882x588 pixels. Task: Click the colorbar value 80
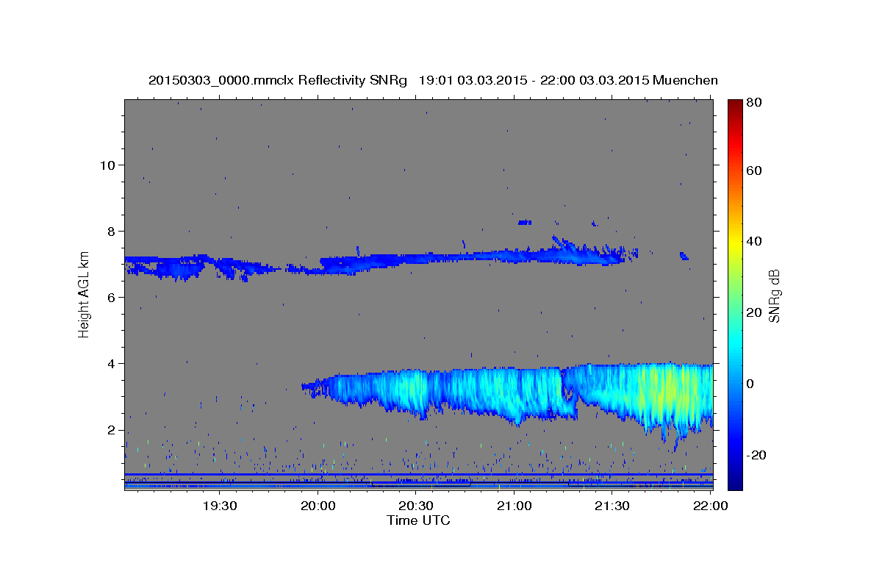tap(753, 103)
